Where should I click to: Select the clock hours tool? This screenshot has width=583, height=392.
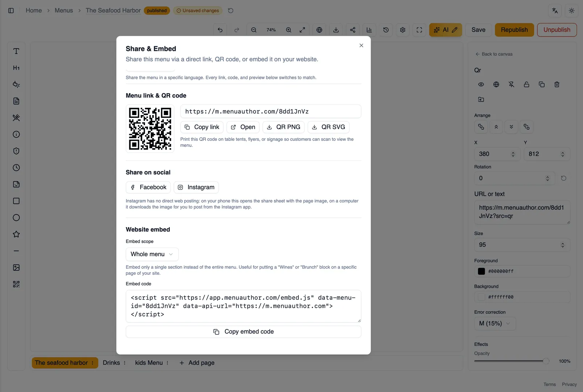(x=16, y=168)
